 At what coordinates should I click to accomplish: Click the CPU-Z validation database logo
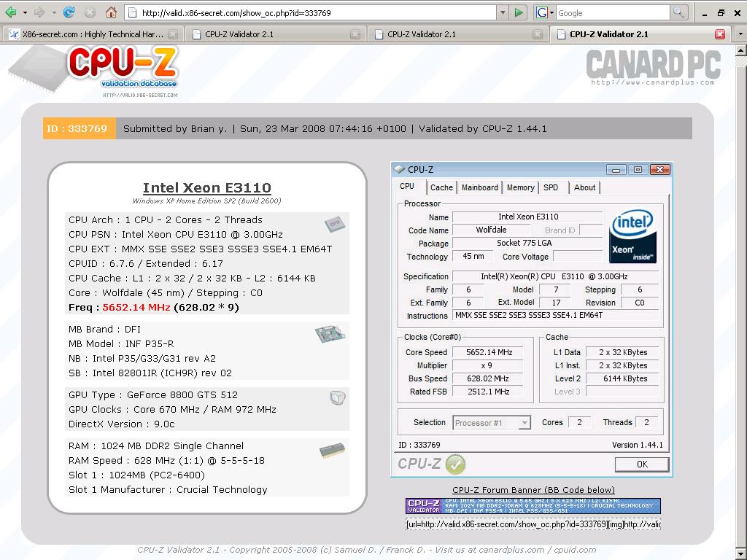(96, 71)
